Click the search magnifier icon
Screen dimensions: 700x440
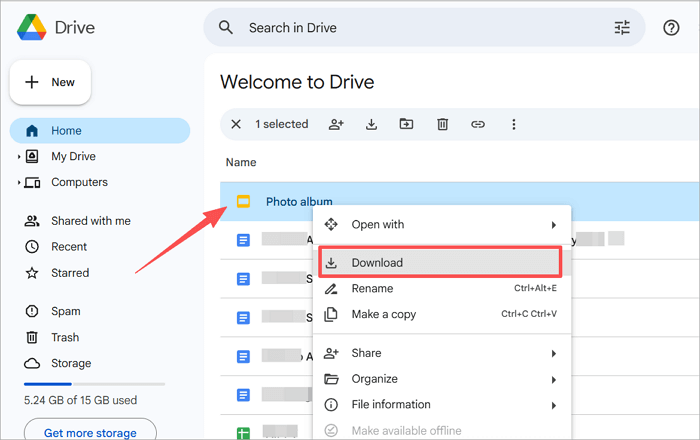pos(225,28)
